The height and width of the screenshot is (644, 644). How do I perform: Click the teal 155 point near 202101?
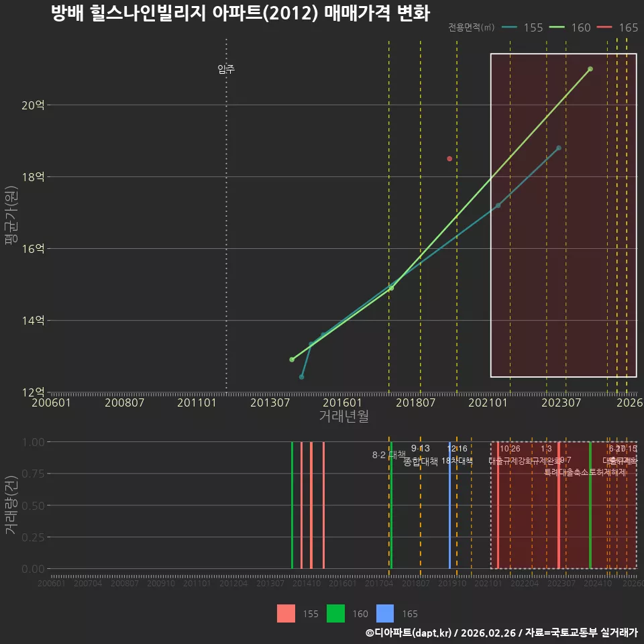click(x=498, y=205)
